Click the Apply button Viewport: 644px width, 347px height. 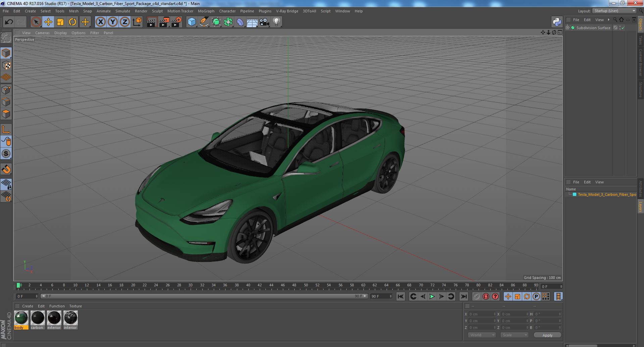point(547,335)
